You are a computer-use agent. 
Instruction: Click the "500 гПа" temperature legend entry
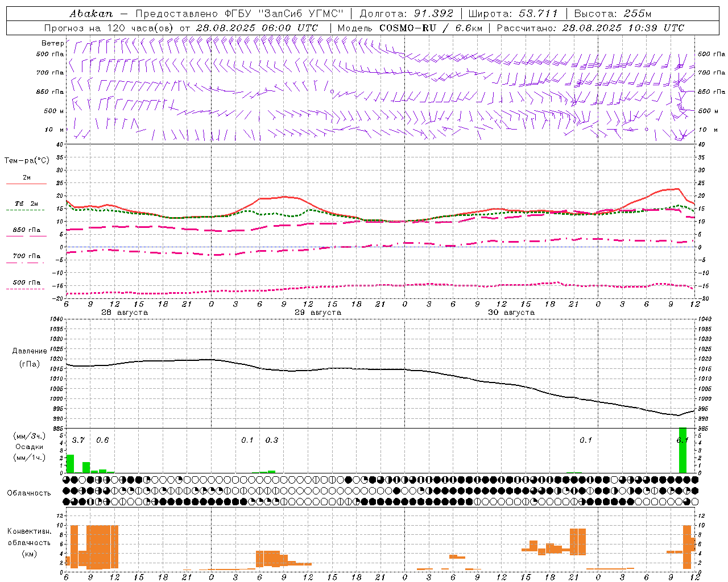pos(27,282)
